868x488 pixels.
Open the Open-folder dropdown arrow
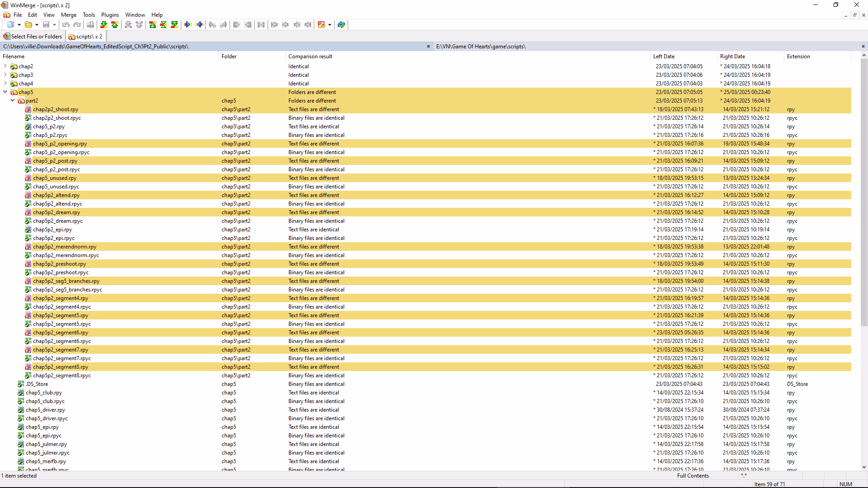point(37,25)
